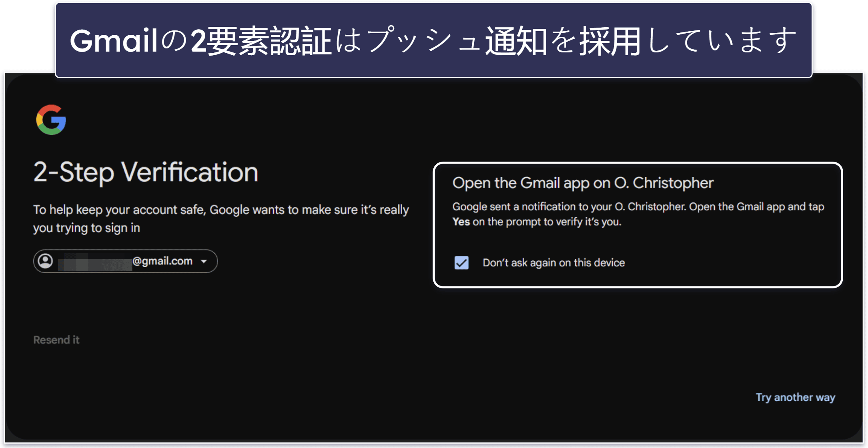Click "Open the Gmail app on O. Christopher" heading
Viewport: 868px width, 448px height.
click(583, 183)
